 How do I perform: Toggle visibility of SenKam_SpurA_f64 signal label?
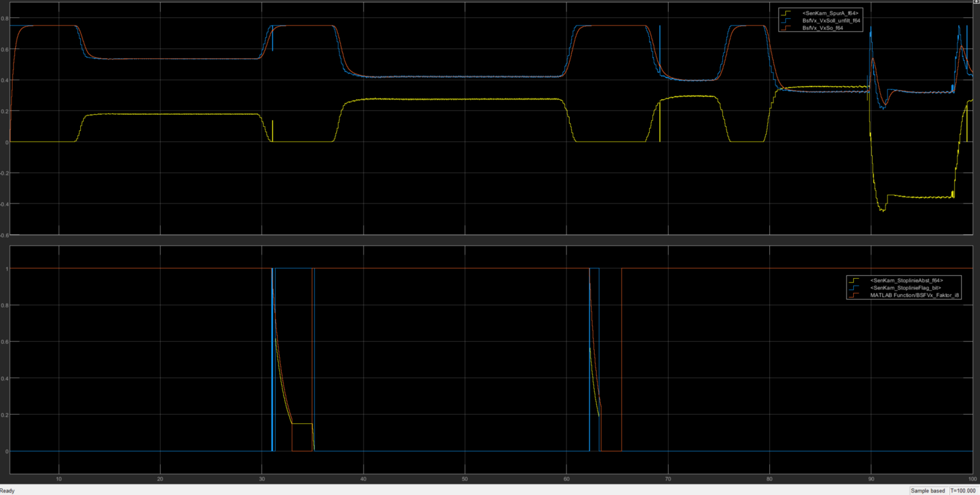click(830, 13)
